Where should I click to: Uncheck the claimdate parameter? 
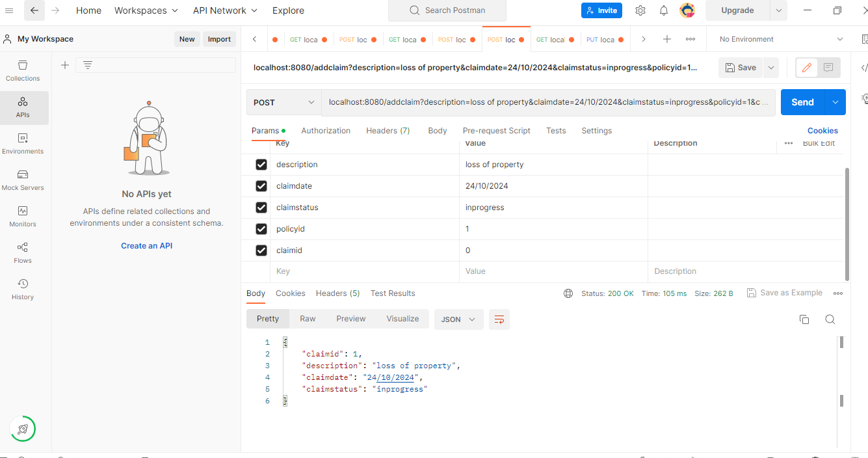(261, 186)
